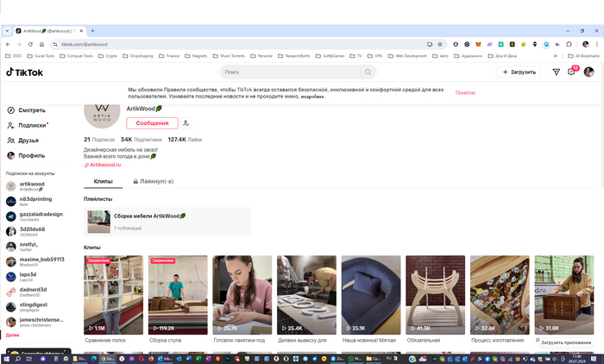Open playlist Сборка мебели ArtikWood
Screen dimensions: 604x364
point(167,222)
